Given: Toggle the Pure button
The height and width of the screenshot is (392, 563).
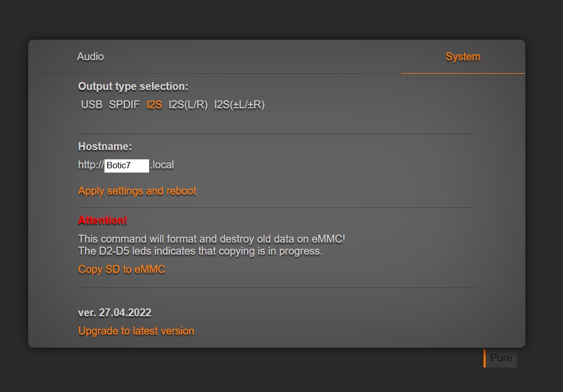Looking at the screenshot, I should pyautogui.click(x=501, y=358).
